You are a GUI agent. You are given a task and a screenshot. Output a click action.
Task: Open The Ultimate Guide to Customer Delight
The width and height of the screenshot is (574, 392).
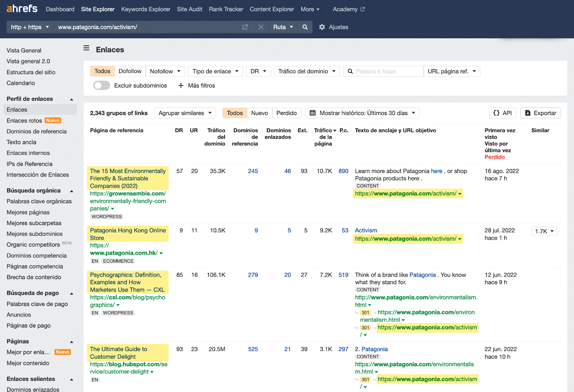point(118,353)
